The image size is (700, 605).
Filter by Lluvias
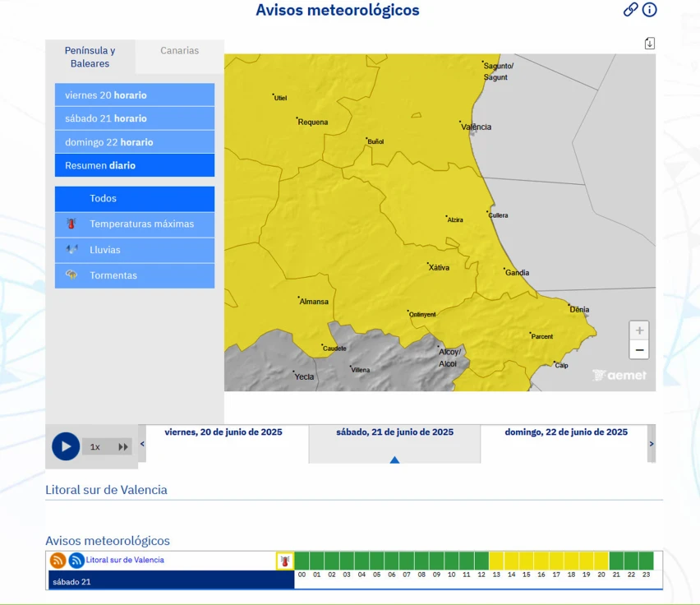pos(135,250)
